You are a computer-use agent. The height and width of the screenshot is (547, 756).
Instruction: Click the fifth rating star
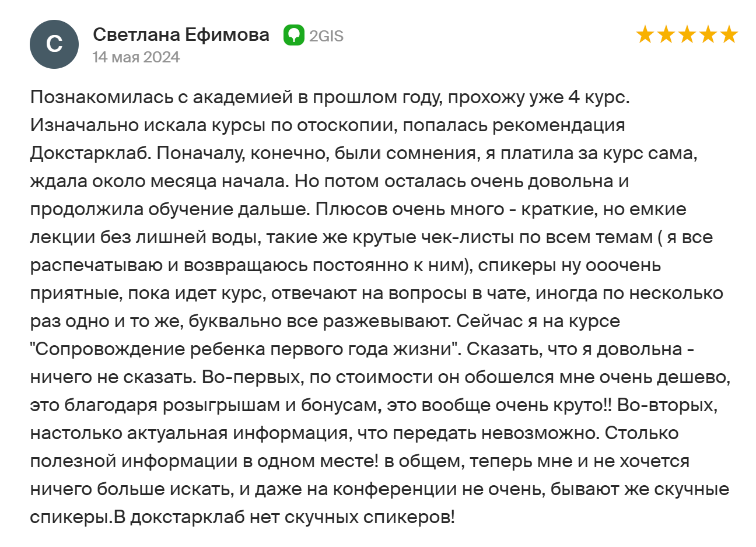[x=729, y=35]
